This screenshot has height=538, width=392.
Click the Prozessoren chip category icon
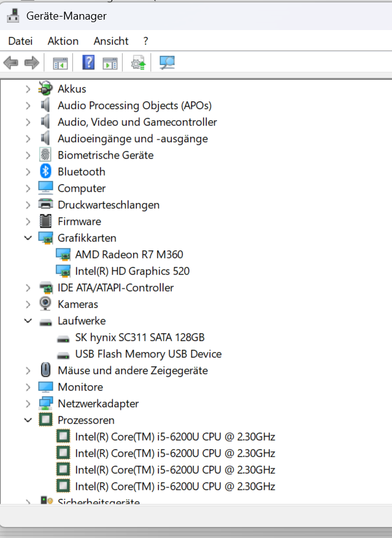45,420
